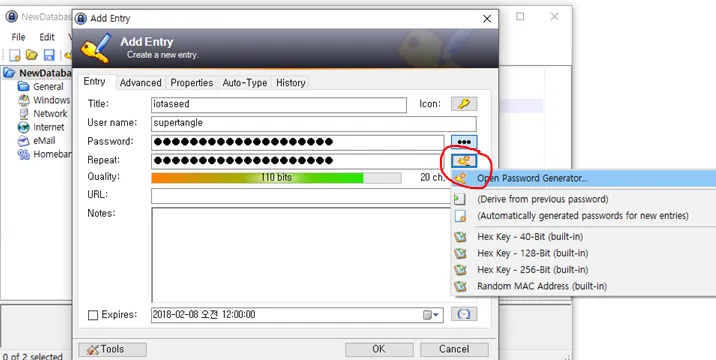Open Edit menu in main window
This screenshot has height=360, width=716.
(x=47, y=37)
